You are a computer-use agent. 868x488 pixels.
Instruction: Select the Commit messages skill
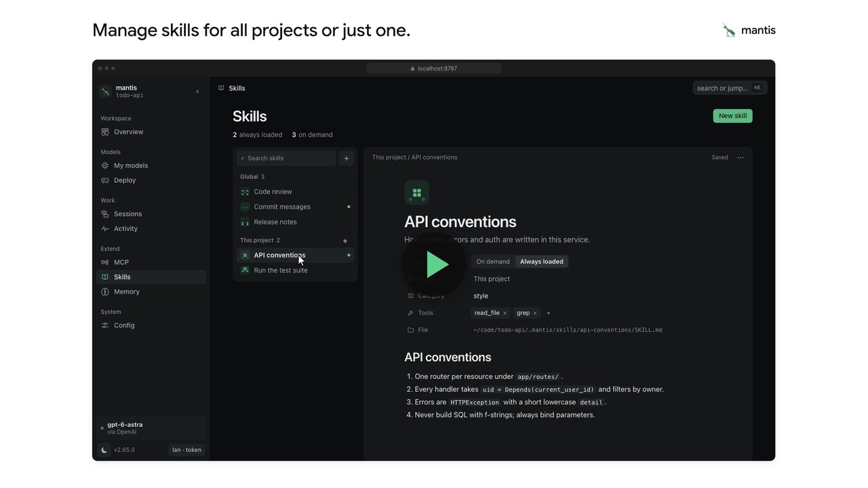pyautogui.click(x=295, y=207)
